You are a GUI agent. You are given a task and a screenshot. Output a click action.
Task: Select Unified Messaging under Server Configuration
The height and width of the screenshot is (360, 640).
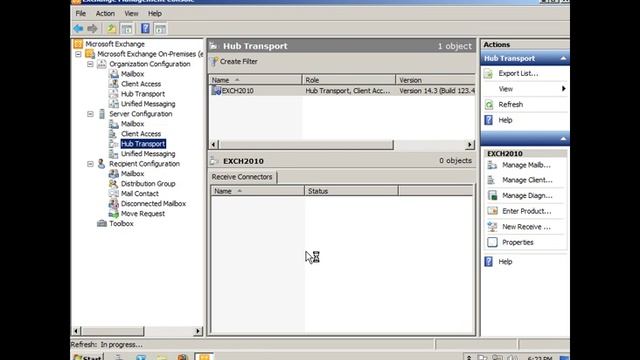(x=148, y=154)
